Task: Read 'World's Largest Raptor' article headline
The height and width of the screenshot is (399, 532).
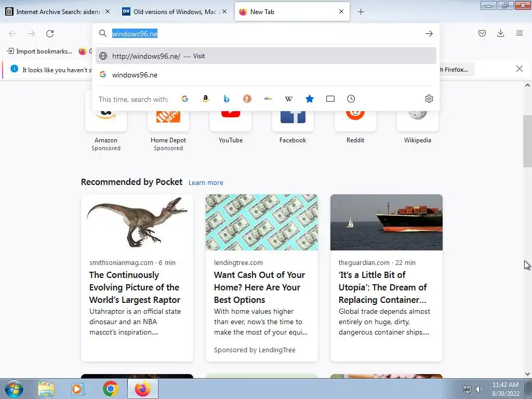Action: (135, 287)
